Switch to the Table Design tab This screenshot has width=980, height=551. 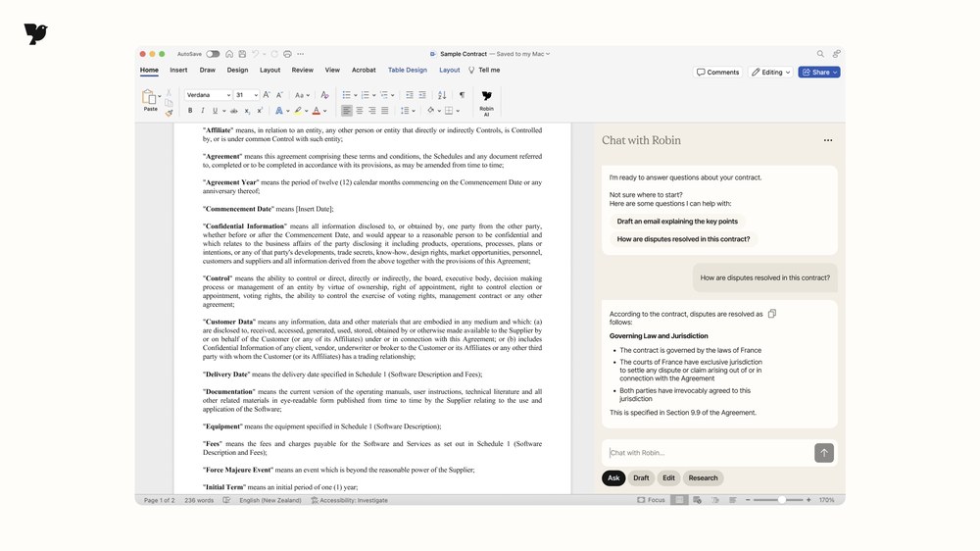(408, 70)
